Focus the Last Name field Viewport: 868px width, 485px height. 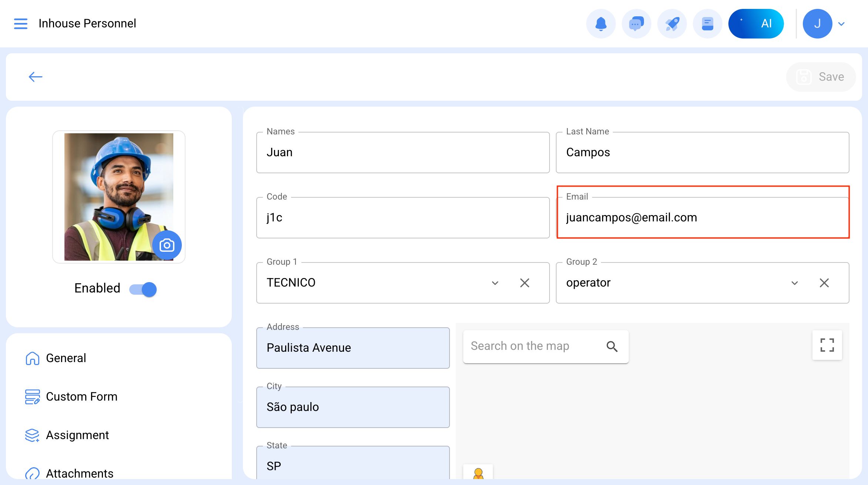pyautogui.click(x=702, y=152)
